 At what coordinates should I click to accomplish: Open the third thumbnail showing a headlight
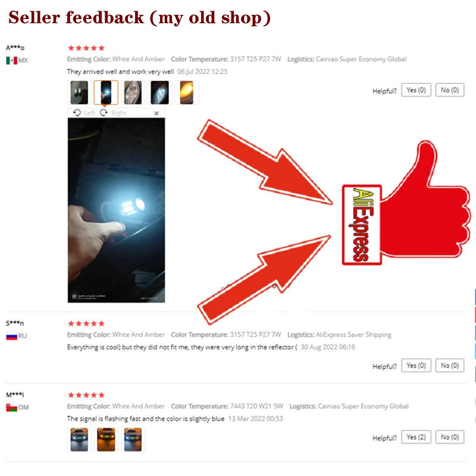pos(133,93)
